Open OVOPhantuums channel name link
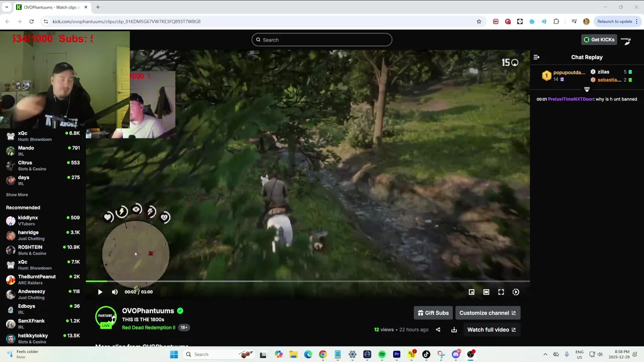644x362 pixels. click(x=148, y=311)
